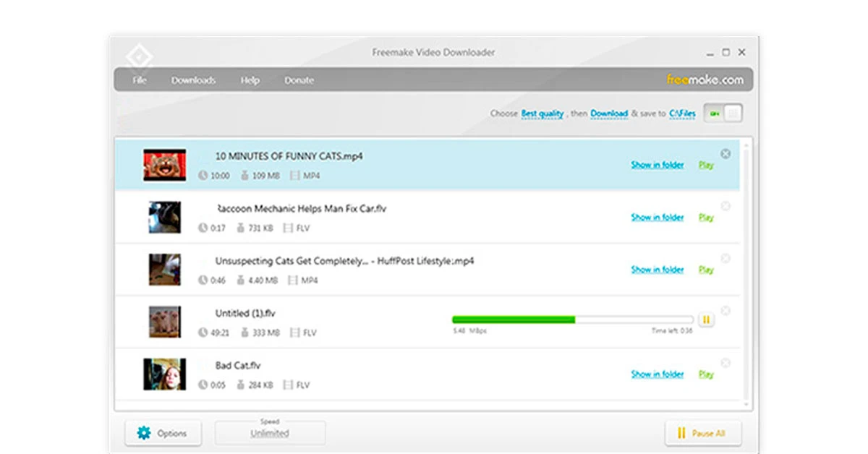The width and height of the screenshot is (868, 454).
Task: Change the Download action option
Action: click(x=609, y=113)
